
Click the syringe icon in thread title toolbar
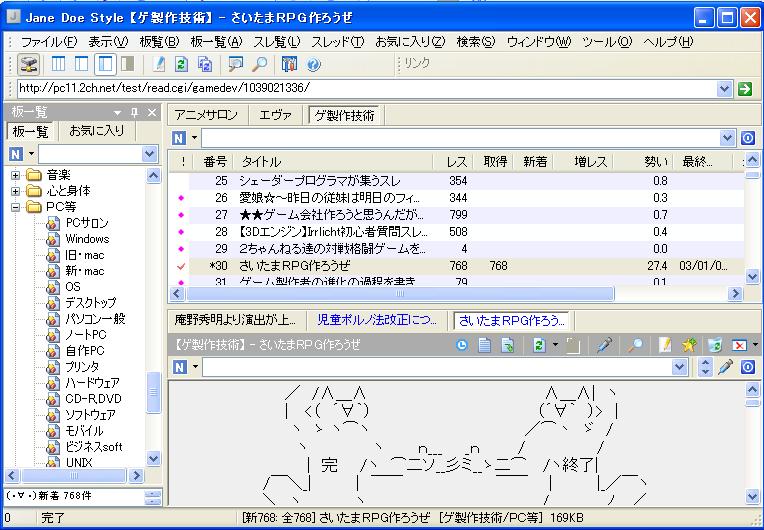(605, 345)
